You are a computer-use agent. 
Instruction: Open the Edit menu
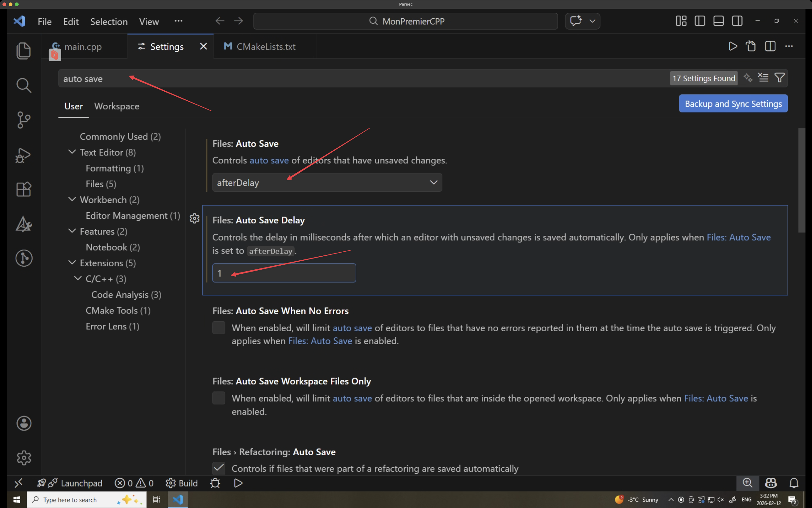(71, 21)
